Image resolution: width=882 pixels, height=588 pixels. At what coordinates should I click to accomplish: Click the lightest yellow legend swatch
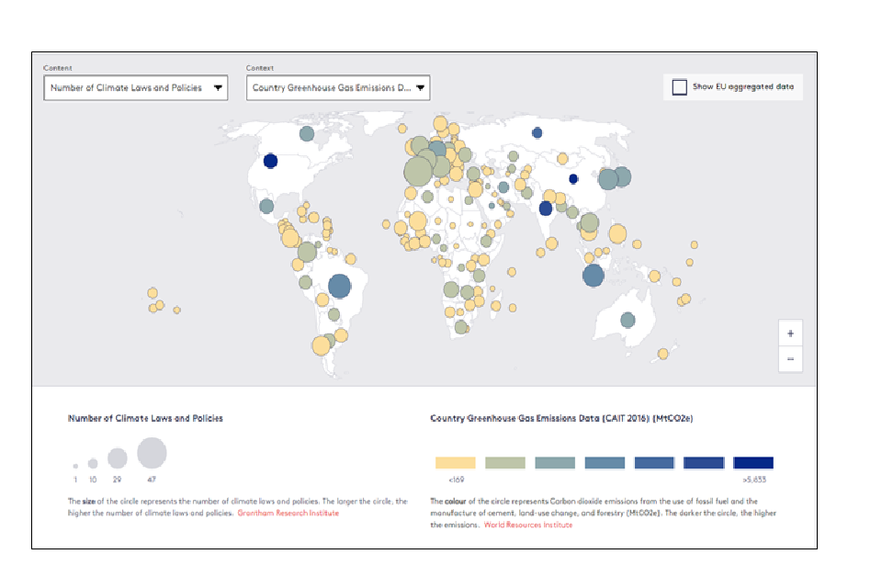click(455, 463)
